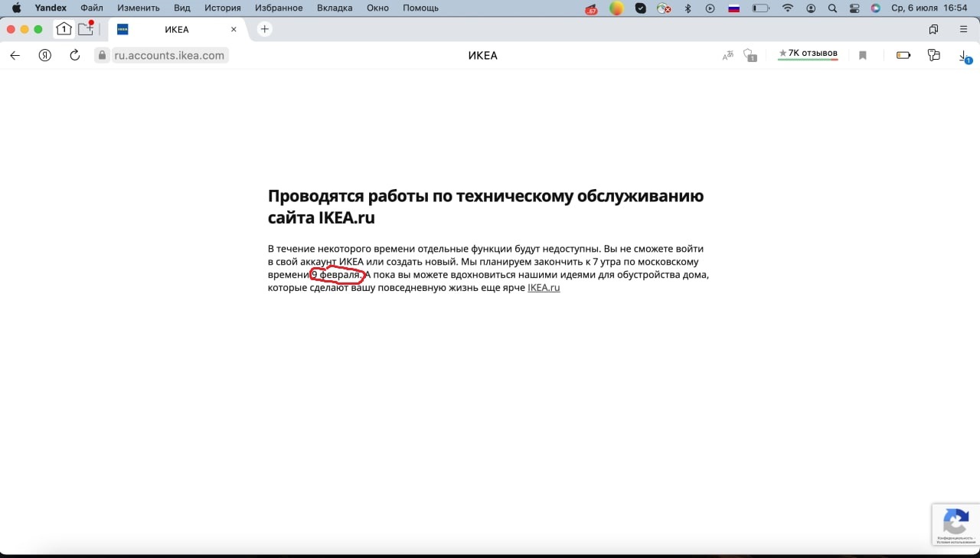The height and width of the screenshot is (558, 980).
Task: Bookmark the page with the bookmark icon
Action: (x=863, y=55)
